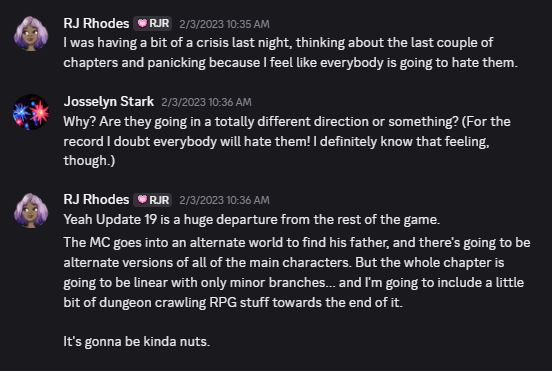The height and width of the screenshot is (371, 552).
Task: Select the RJR role tag above 'Yeah Update 19'
Action: [x=152, y=200]
